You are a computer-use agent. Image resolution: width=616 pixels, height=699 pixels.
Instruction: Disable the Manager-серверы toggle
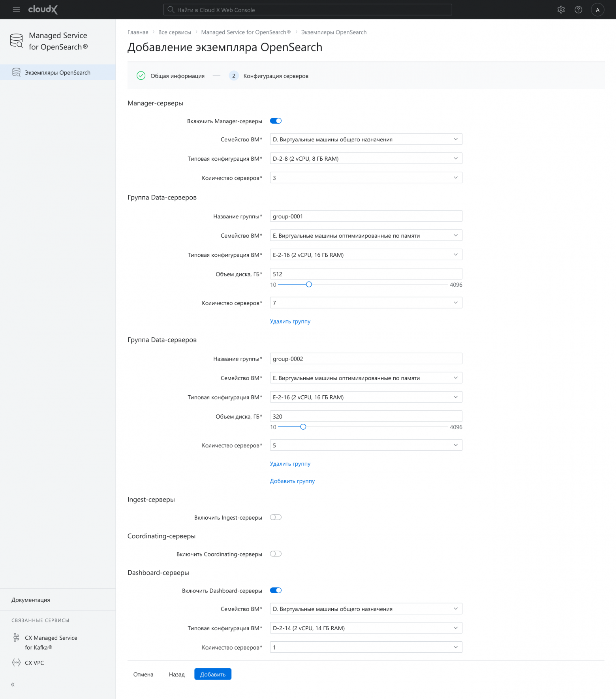[x=276, y=121]
